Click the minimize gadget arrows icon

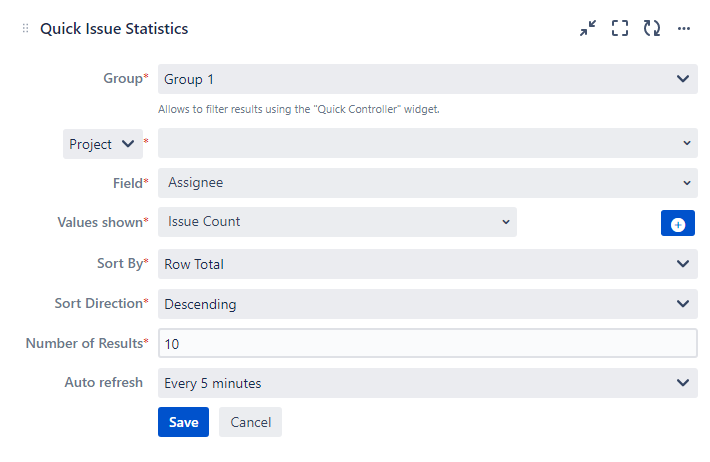(x=587, y=29)
